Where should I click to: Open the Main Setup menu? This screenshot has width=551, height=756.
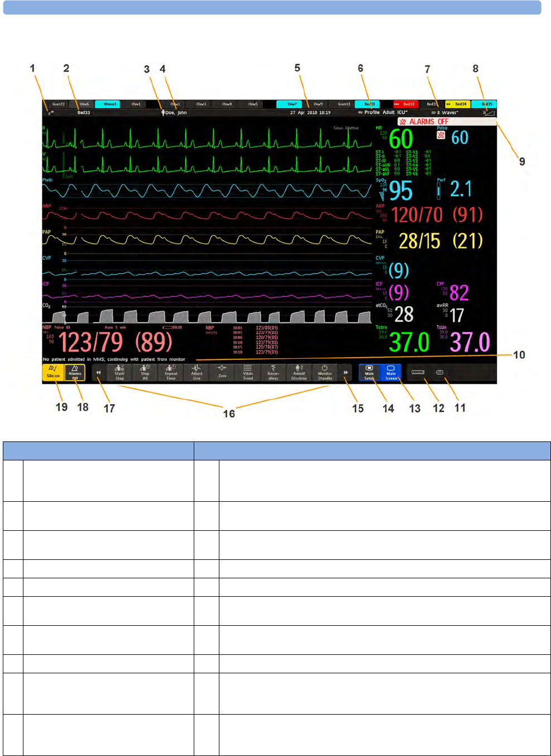[369, 373]
